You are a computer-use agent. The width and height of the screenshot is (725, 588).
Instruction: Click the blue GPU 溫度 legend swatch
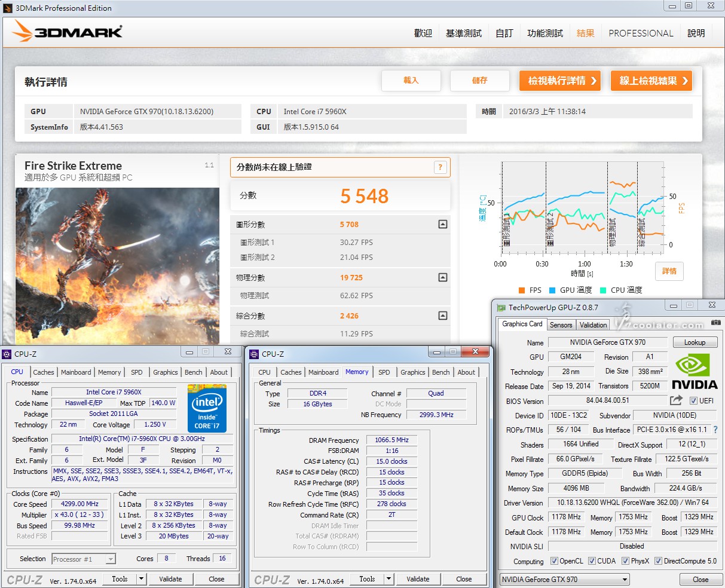[x=552, y=290]
